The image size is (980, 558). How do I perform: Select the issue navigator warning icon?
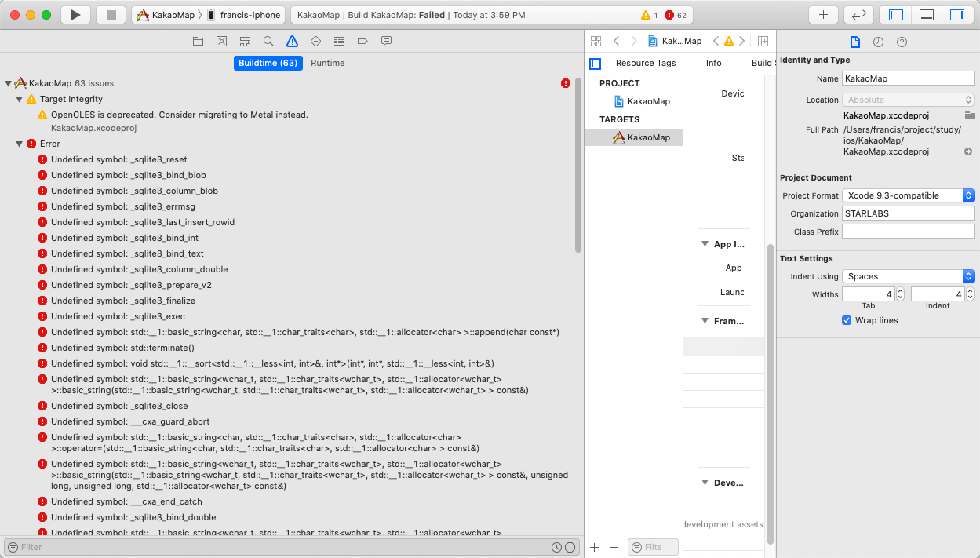292,41
